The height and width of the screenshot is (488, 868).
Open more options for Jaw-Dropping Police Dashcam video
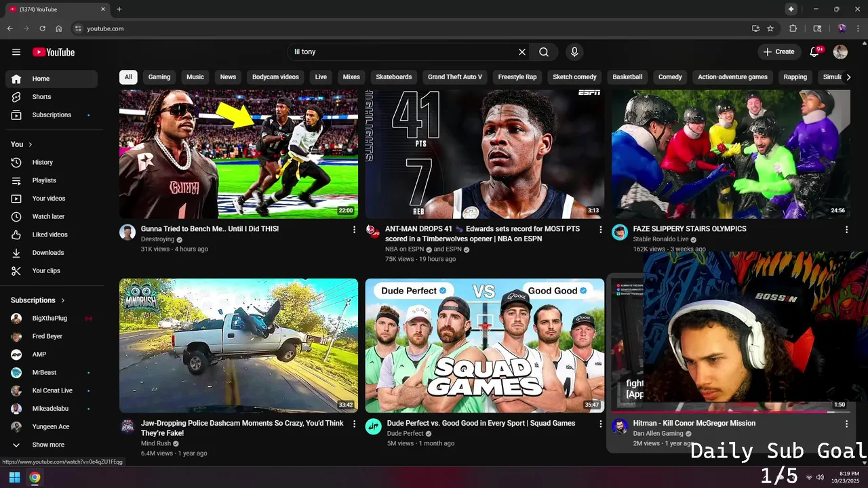pos(354,424)
